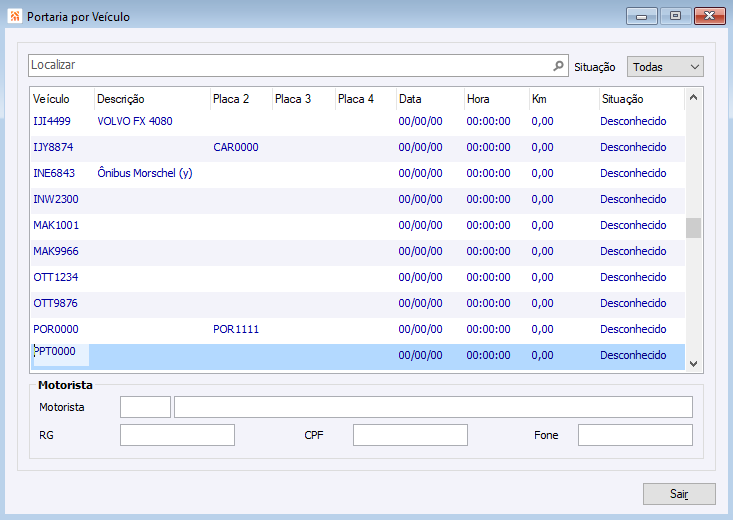Select the IJI4499 VOLVO FX 4080 row
The width and height of the screenshot is (733, 520).
358,122
